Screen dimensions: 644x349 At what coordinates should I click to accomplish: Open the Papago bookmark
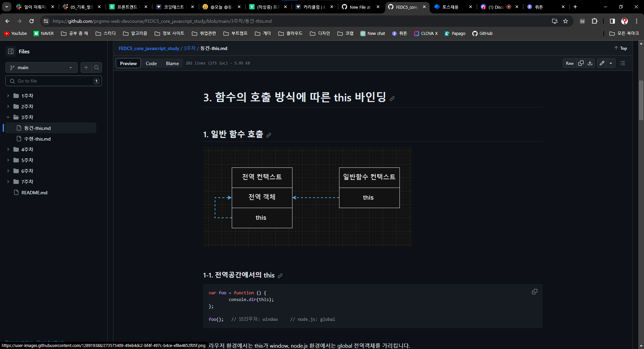click(x=455, y=34)
